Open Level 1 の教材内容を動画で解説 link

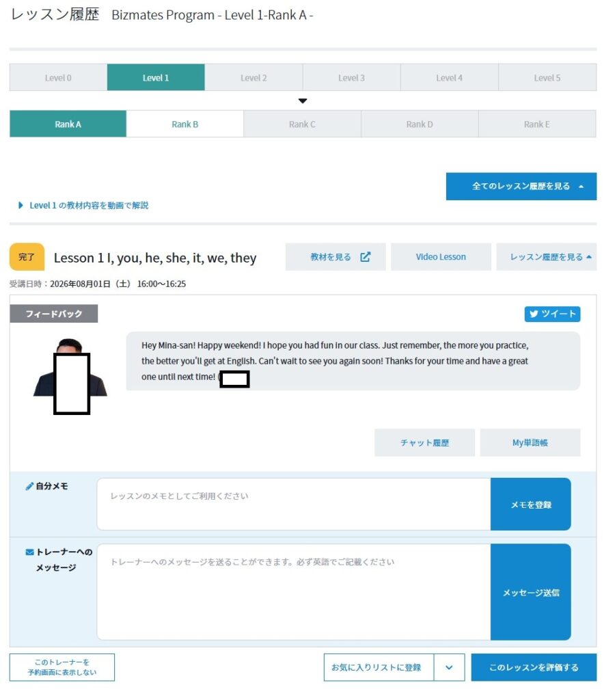point(83,205)
